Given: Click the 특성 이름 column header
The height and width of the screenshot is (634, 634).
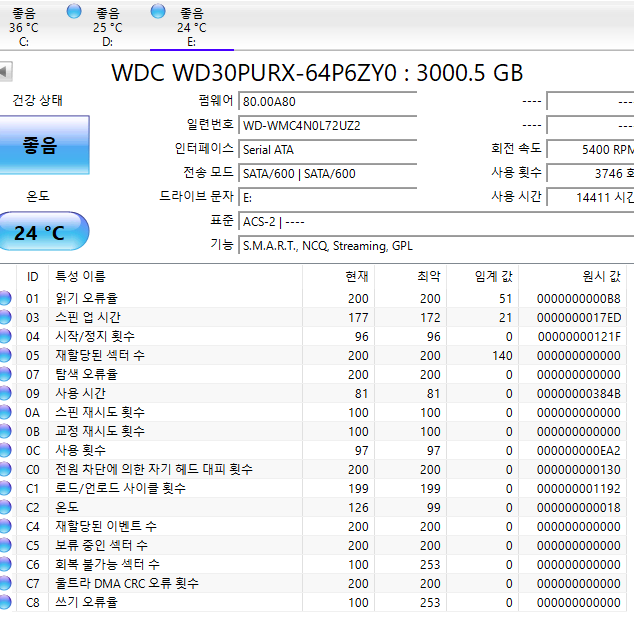Looking at the screenshot, I should point(175,277).
